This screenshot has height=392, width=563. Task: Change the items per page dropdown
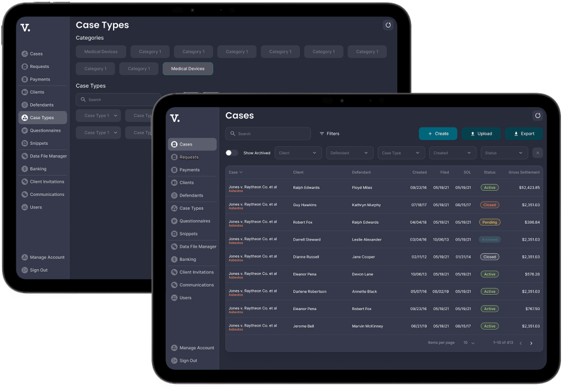tap(469, 343)
